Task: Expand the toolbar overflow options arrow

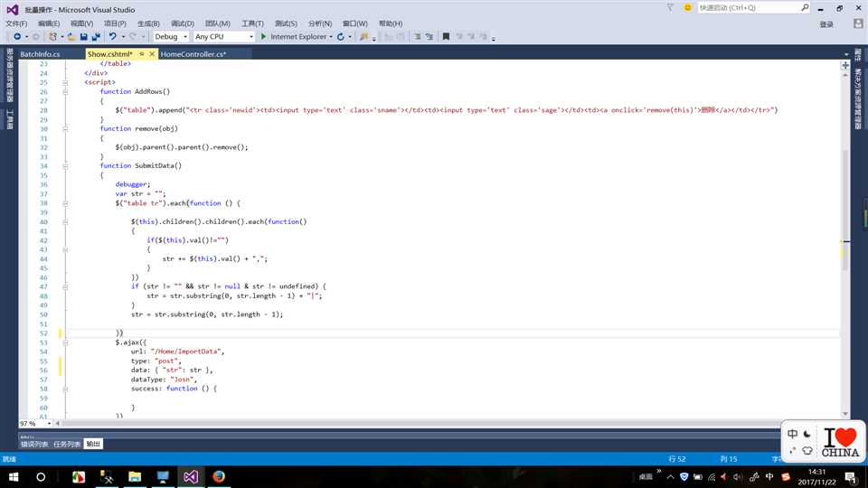Action: click(x=494, y=38)
